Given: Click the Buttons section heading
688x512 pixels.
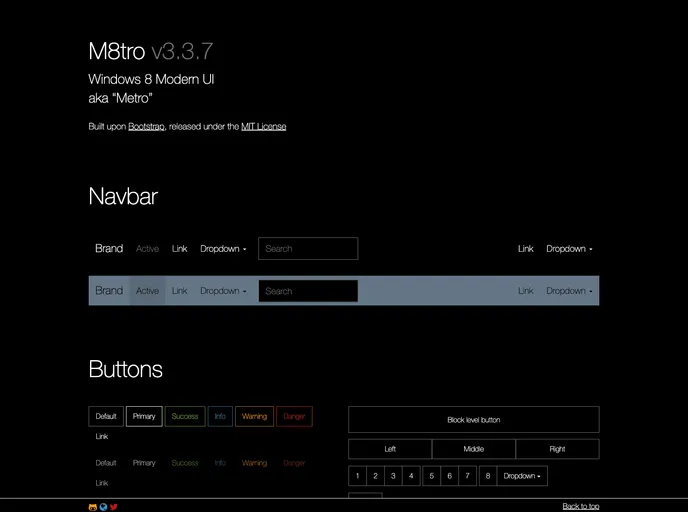Looking at the screenshot, I should [125, 369].
